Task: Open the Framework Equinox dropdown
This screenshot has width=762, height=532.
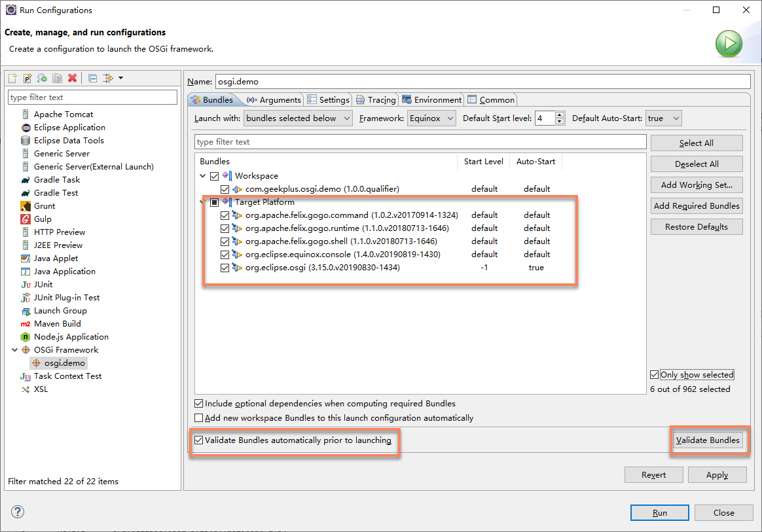Action: 431,118
